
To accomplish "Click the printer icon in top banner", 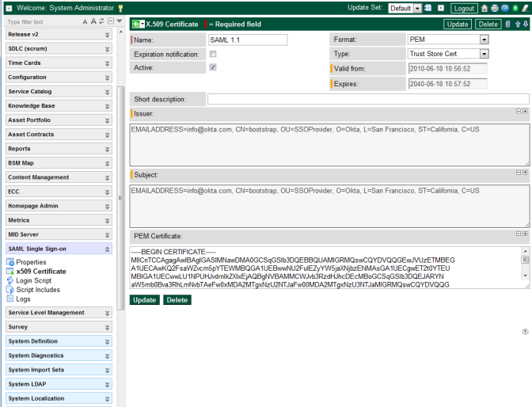I will [494, 8].
